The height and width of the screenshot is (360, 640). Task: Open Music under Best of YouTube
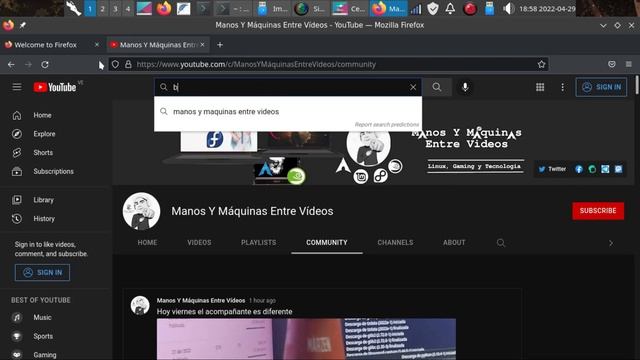[56, 318]
